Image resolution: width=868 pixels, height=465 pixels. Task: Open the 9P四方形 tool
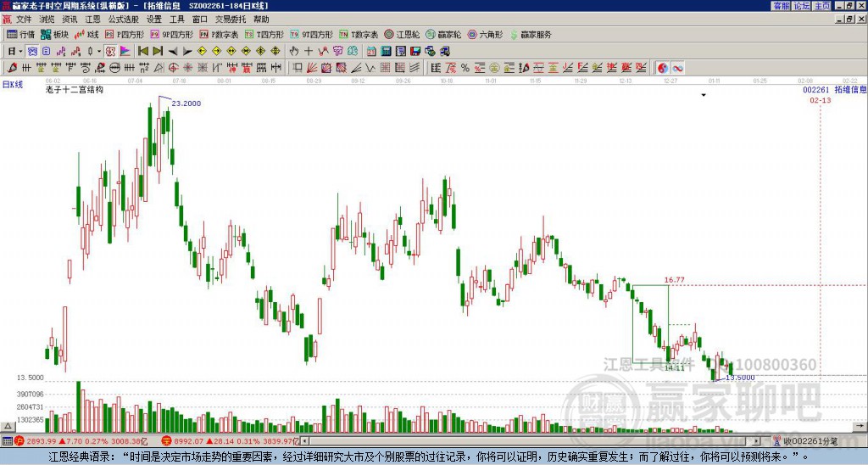pos(172,34)
